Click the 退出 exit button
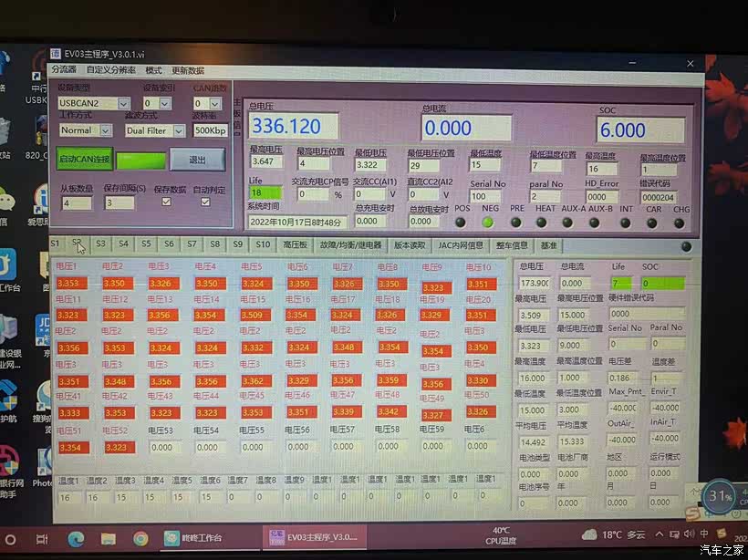Viewport: 748px width, 560px height. (197, 160)
